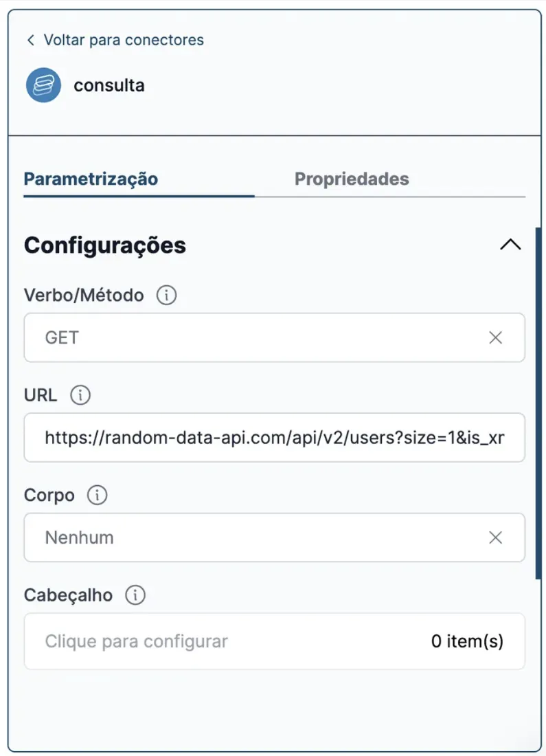Viewport: 546px width, 756px height.
Task: Clear the Nenhum body selection
Action: point(495,537)
